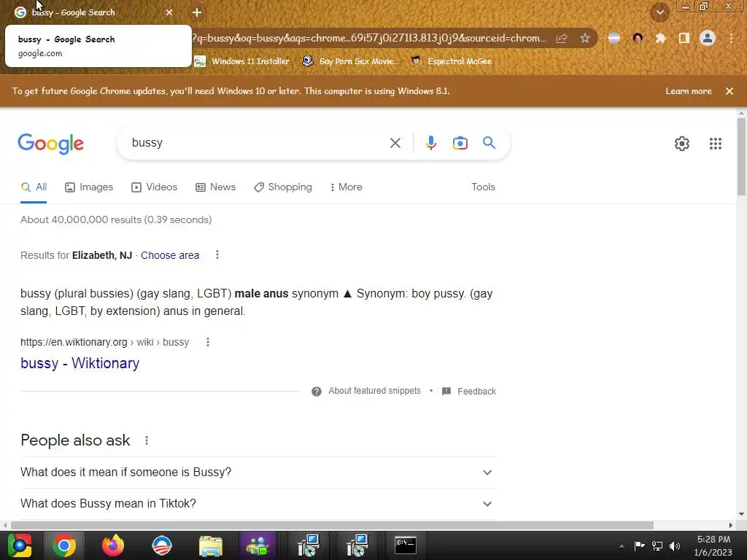Close the Google Search tab
Screen dimensions: 747x560
point(169,12)
